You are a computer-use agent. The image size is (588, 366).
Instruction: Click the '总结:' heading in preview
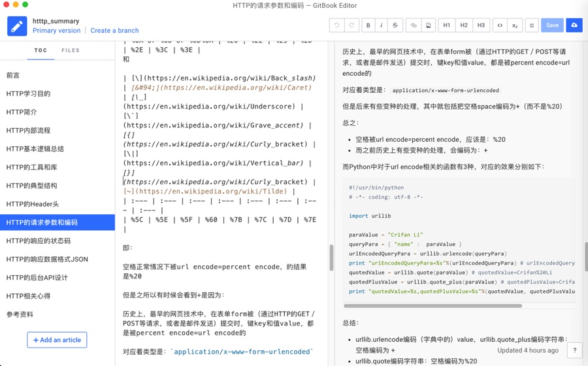coord(351,323)
